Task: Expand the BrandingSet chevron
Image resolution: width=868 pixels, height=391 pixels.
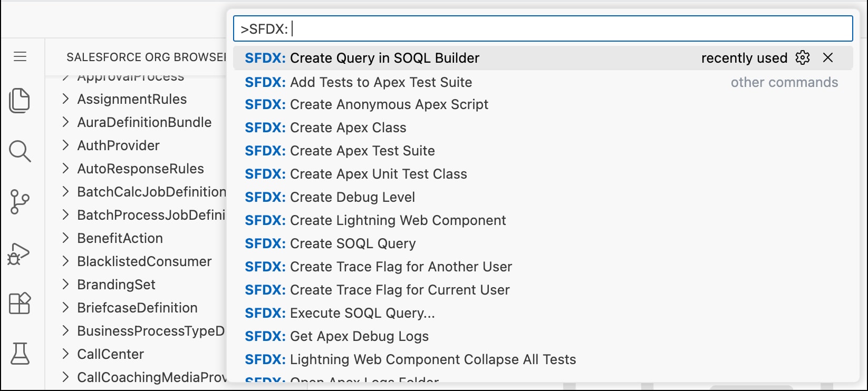Action: [65, 285]
